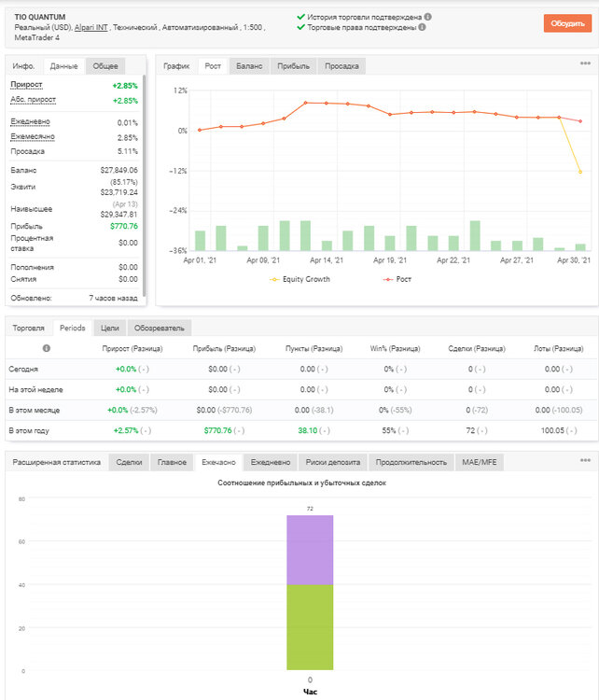
Task: Open Расширенная статистика tab
Action: click(57, 463)
